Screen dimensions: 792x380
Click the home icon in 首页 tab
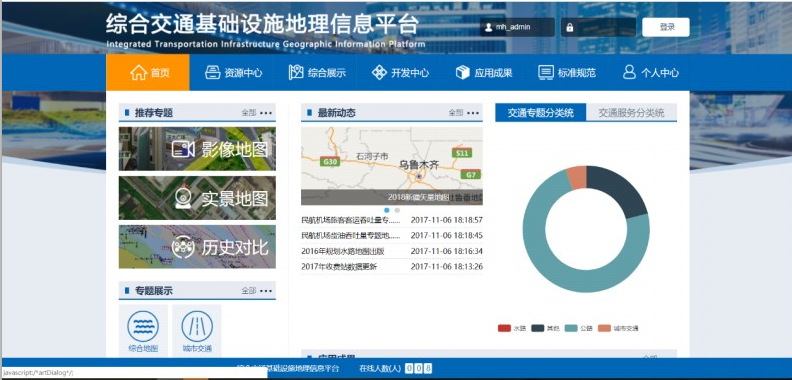click(x=138, y=73)
